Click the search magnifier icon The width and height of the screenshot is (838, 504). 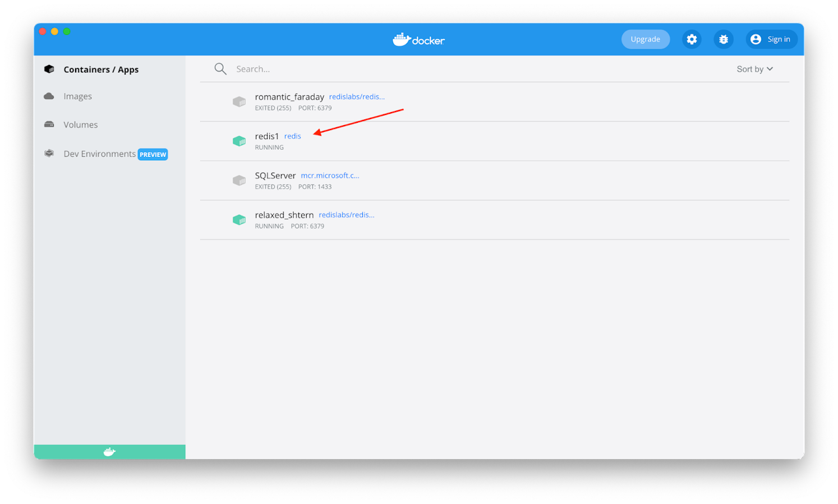(220, 69)
